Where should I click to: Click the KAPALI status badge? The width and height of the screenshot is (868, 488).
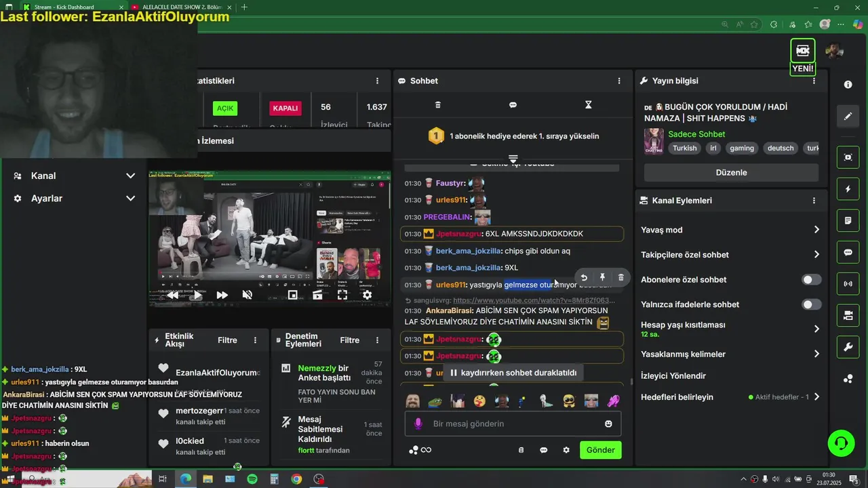285,108
